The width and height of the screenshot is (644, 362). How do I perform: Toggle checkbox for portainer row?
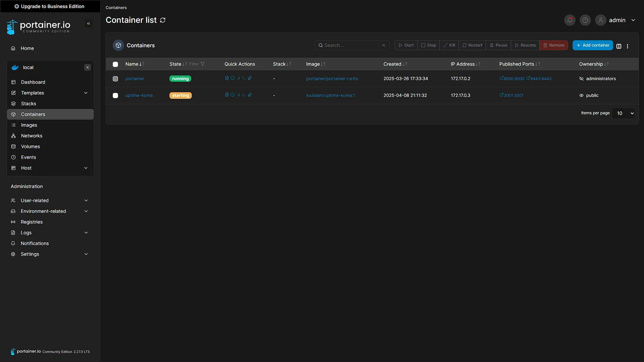point(115,79)
